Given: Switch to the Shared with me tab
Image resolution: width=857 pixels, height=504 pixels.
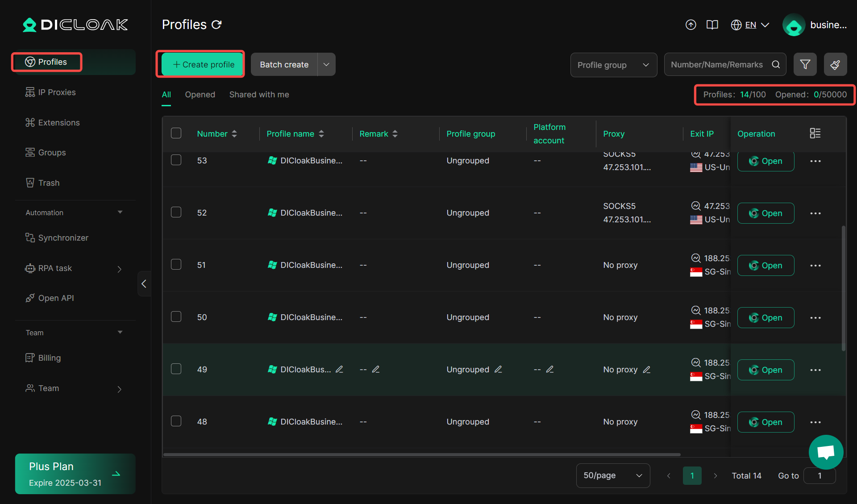Looking at the screenshot, I should click(x=259, y=94).
